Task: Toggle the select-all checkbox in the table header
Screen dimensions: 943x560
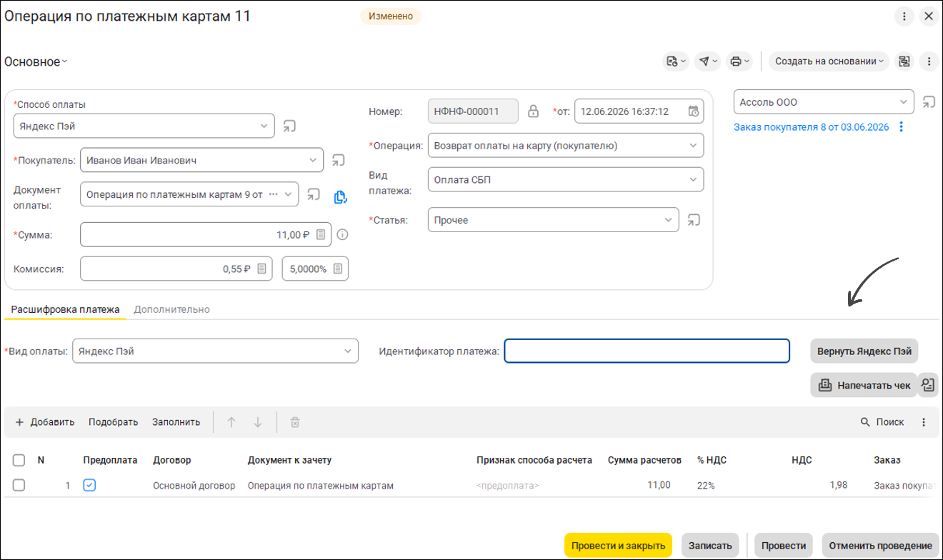Action: pyautogui.click(x=19, y=460)
